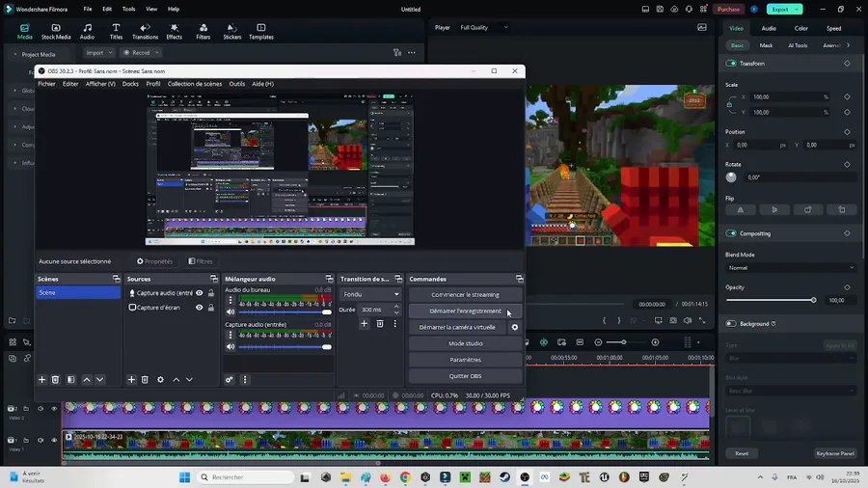Open Audio du bureau options three dots
Image resolution: width=868 pixels, height=488 pixels.
tap(231, 300)
